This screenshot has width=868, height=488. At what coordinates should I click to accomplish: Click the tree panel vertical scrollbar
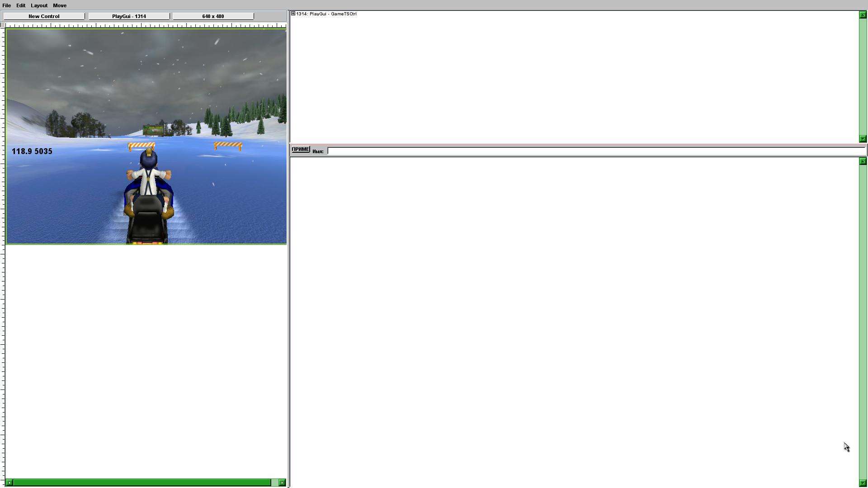[x=863, y=77]
